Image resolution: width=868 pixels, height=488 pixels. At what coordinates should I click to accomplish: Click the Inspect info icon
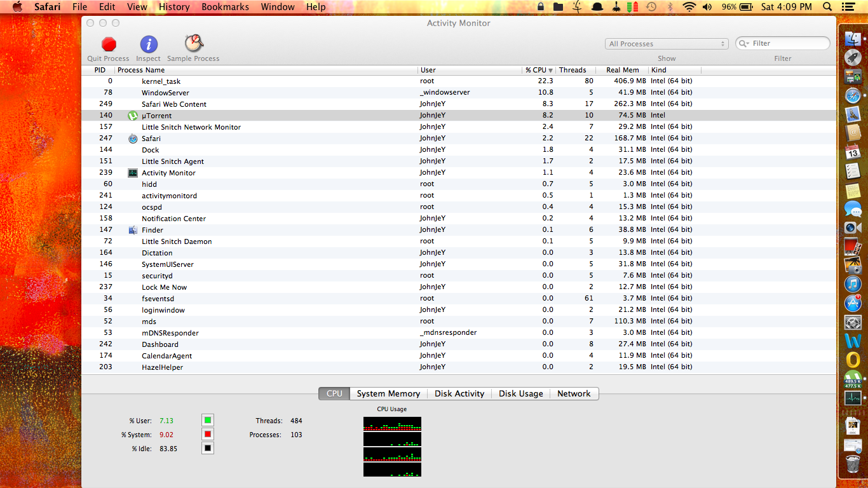149,44
